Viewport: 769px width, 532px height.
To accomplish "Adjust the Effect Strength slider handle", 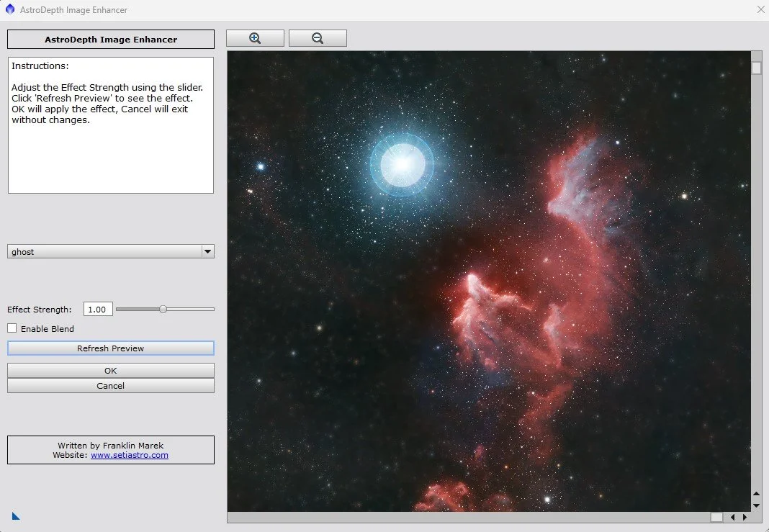I will [164, 308].
